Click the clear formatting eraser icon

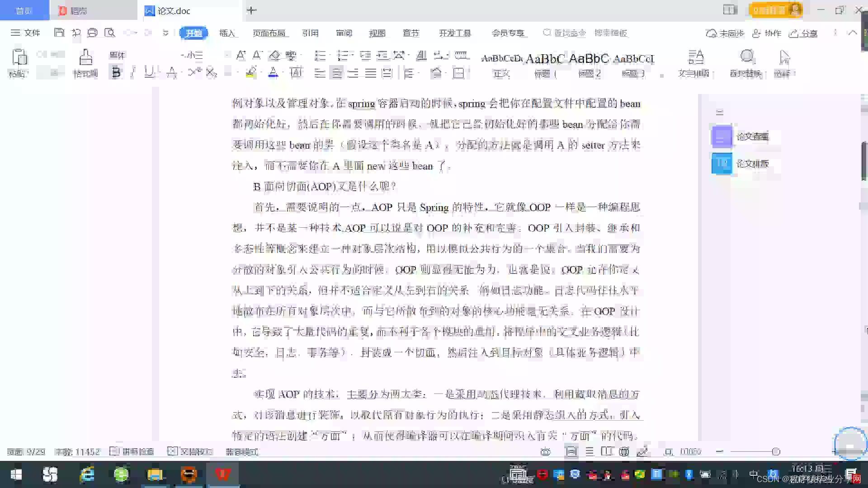click(274, 56)
